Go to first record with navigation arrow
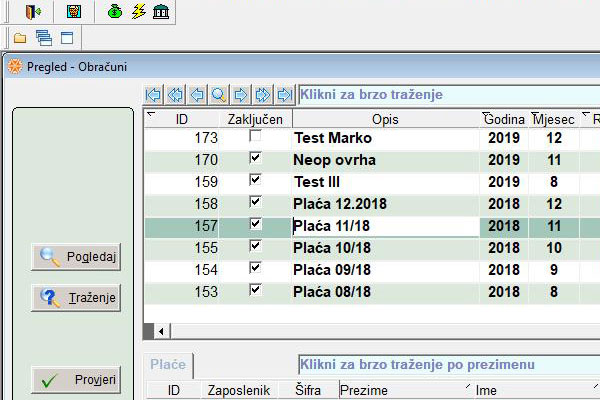This screenshot has height=400, width=600. click(x=153, y=95)
